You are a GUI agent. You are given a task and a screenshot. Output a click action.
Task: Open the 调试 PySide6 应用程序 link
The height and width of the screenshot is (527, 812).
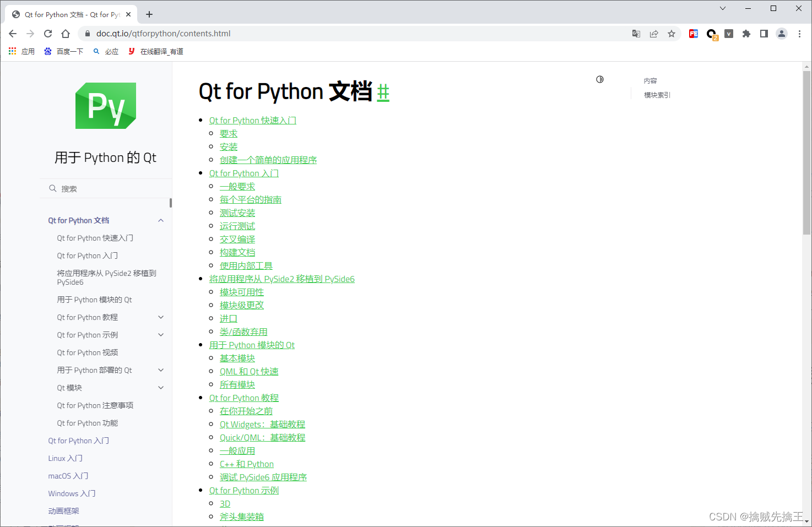pyautogui.click(x=263, y=477)
